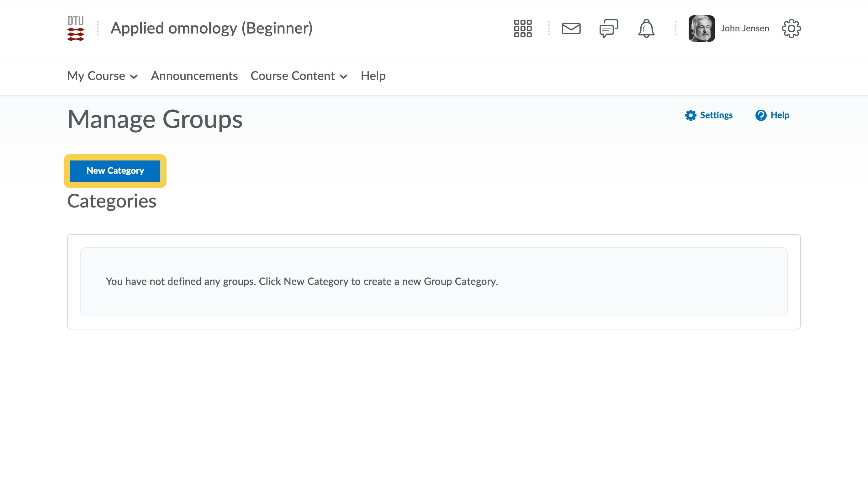The height and width of the screenshot is (488, 868).
Task: Open the Help link beside Settings
Action: point(779,115)
